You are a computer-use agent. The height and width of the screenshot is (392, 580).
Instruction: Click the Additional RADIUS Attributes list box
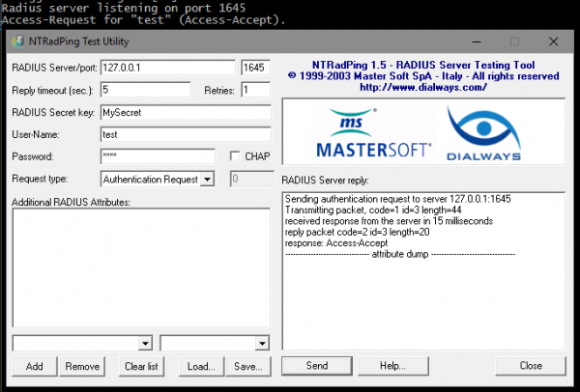click(141, 267)
